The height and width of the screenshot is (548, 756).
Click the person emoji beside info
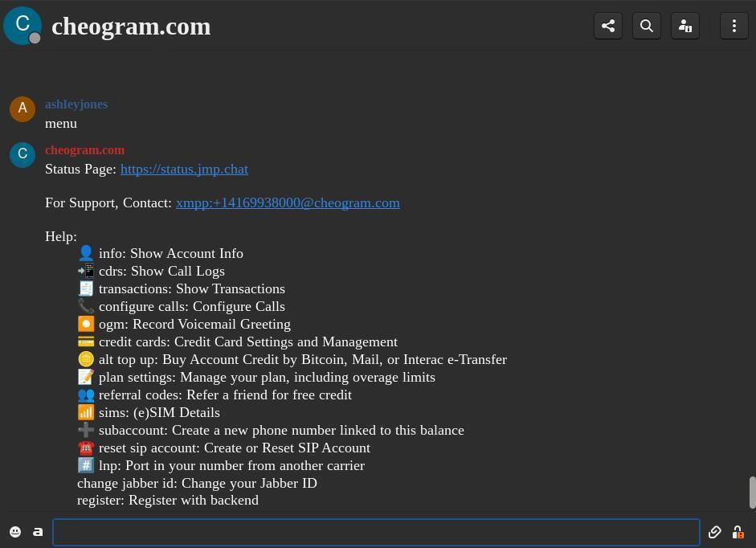point(86,253)
